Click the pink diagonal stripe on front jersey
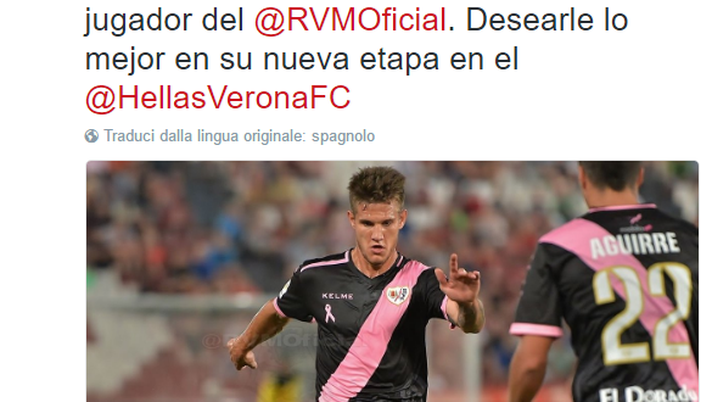Image resolution: width=712 pixels, height=402 pixels. (x=372, y=332)
